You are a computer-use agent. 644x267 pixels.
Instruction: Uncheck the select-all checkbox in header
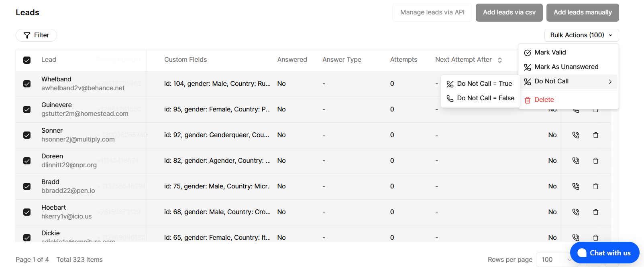27,60
